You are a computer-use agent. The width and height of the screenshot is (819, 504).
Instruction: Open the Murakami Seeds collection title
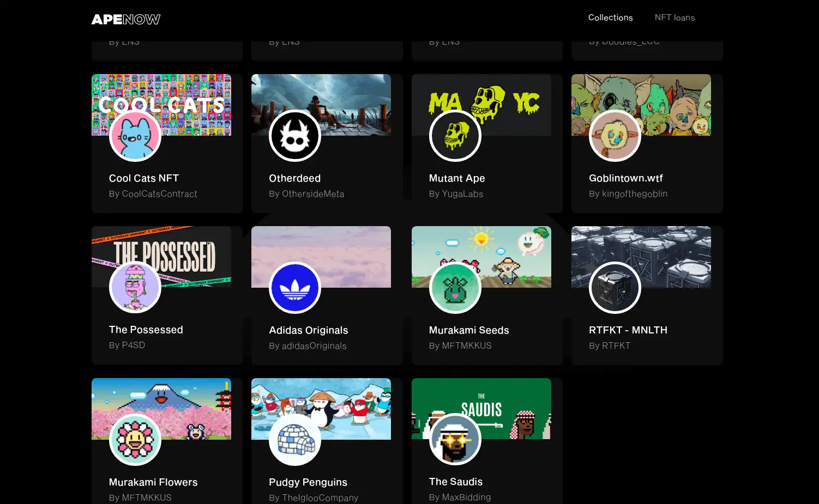click(469, 330)
